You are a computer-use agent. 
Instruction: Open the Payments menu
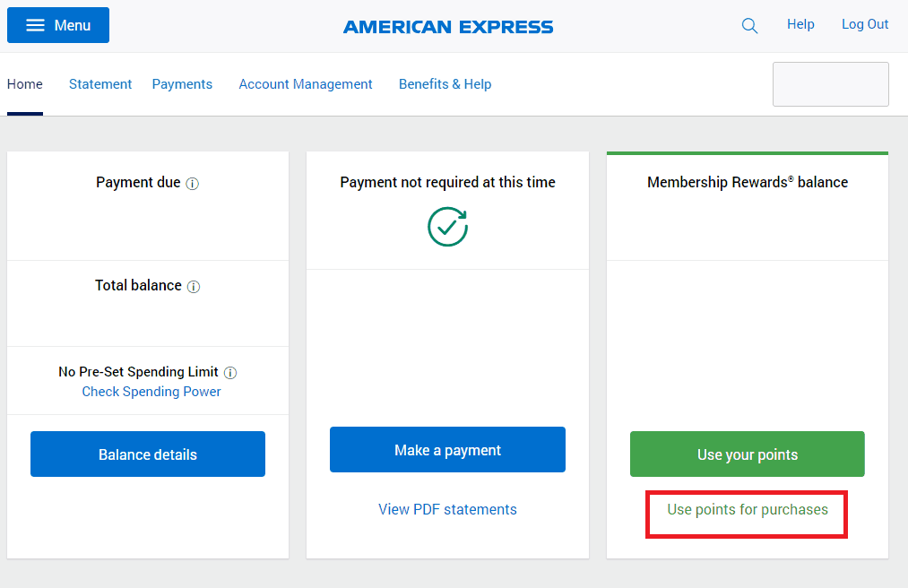(182, 84)
